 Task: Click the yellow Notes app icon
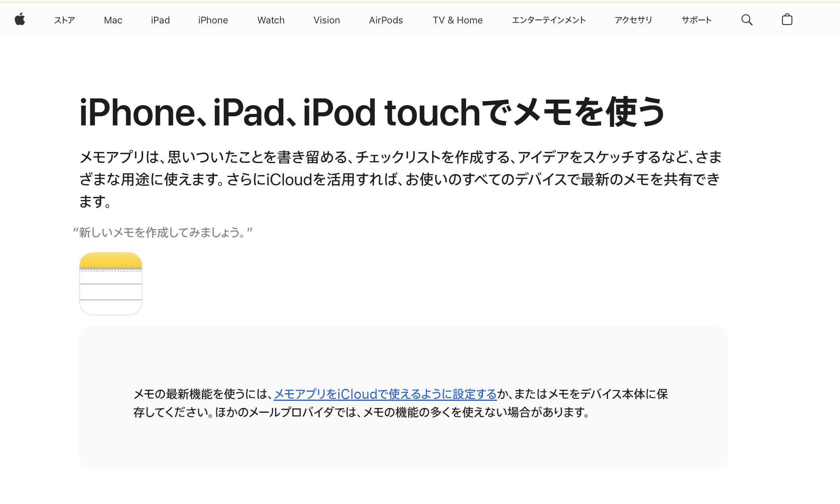110,283
